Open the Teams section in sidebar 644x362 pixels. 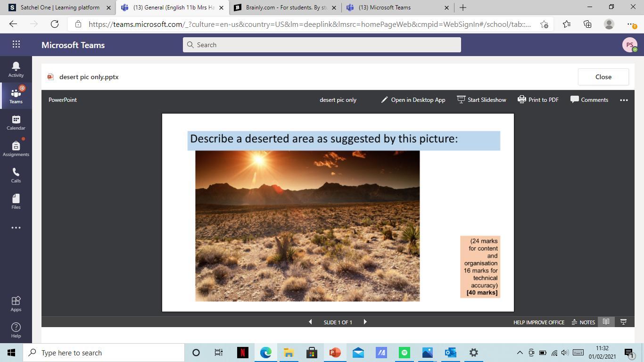(x=16, y=96)
